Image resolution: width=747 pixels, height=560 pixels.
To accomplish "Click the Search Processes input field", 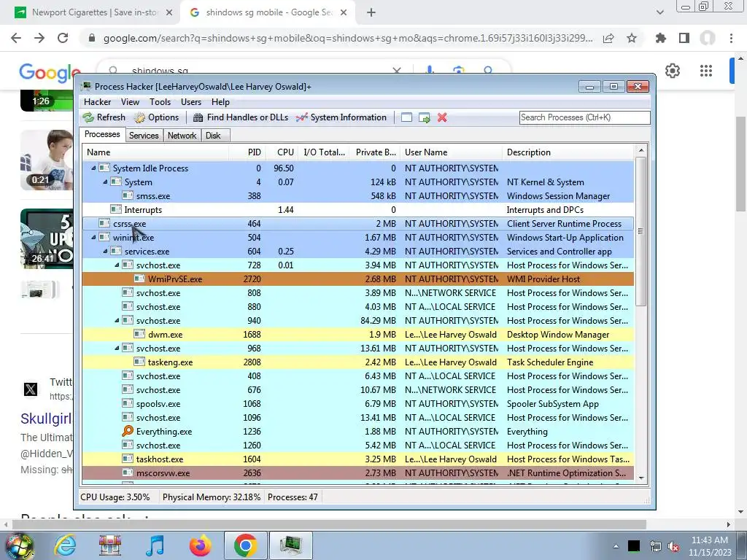I will pos(584,117).
